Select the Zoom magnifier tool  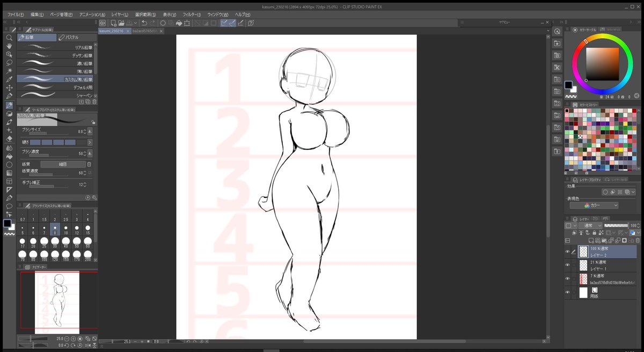pos(9,38)
